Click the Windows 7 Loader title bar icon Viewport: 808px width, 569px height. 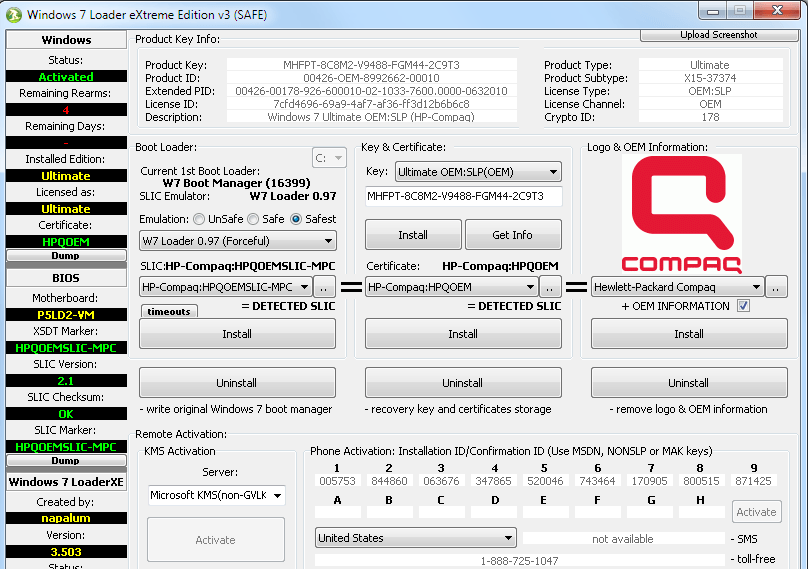click(14, 14)
